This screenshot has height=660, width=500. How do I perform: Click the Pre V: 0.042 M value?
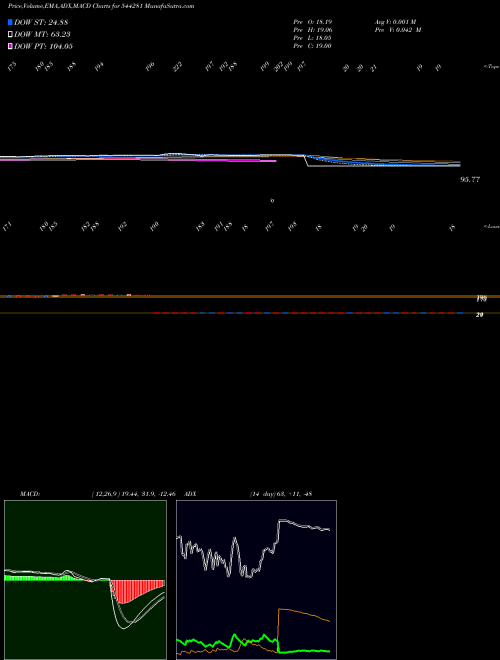(397, 30)
